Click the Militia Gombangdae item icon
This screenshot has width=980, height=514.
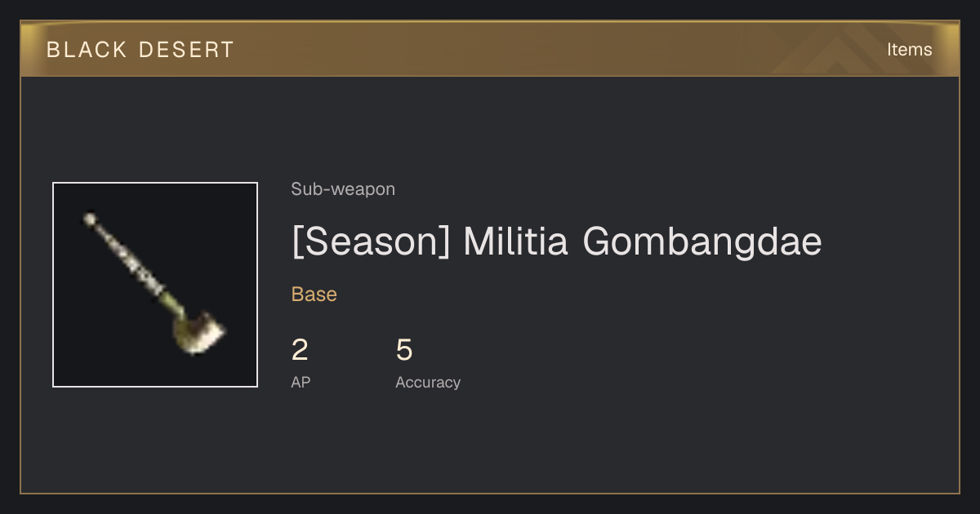tap(155, 285)
